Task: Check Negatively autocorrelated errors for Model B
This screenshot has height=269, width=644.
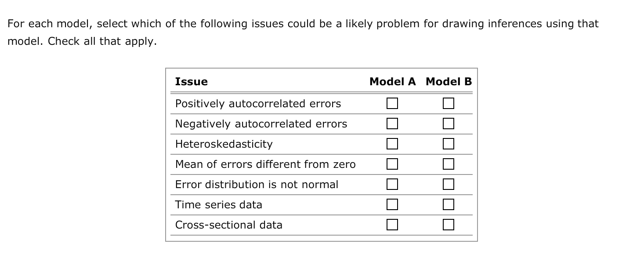Action: click(x=448, y=124)
